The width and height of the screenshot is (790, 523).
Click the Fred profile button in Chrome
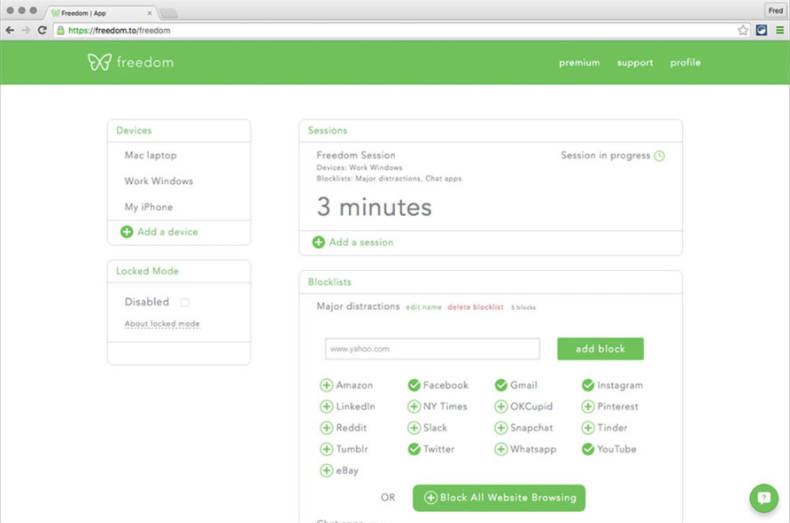[x=775, y=10]
